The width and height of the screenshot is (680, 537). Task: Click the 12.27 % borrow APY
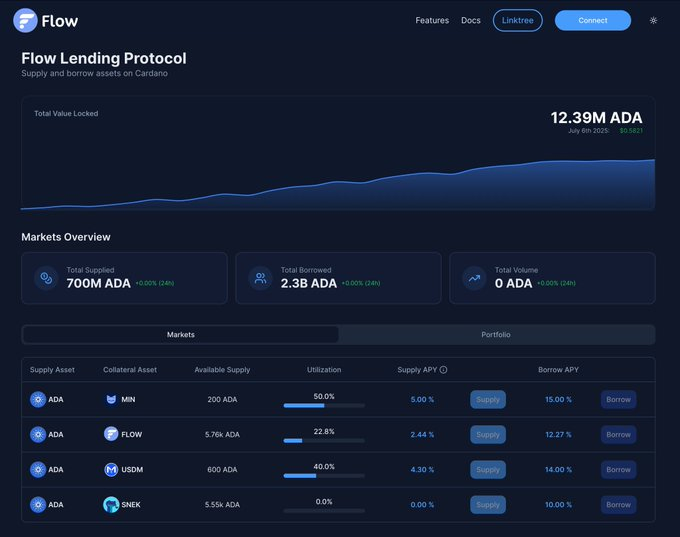click(558, 434)
